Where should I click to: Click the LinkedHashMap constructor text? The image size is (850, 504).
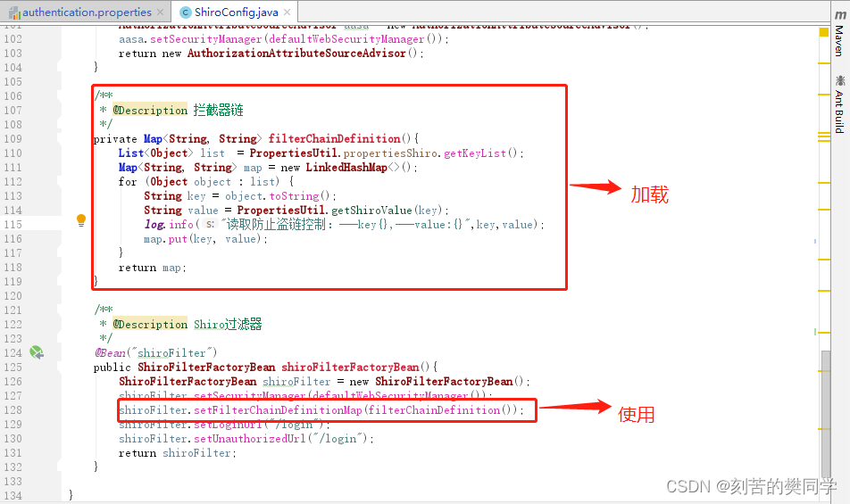pos(346,168)
